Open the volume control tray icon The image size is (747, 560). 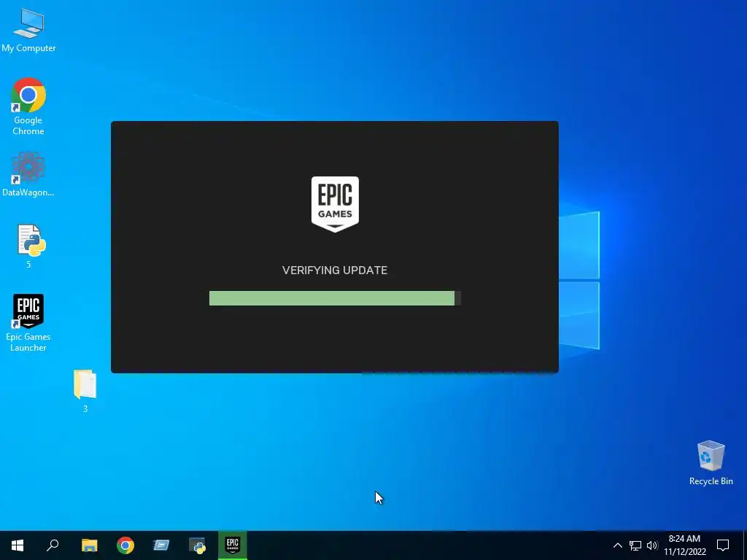pyautogui.click(x=652, y=545)
